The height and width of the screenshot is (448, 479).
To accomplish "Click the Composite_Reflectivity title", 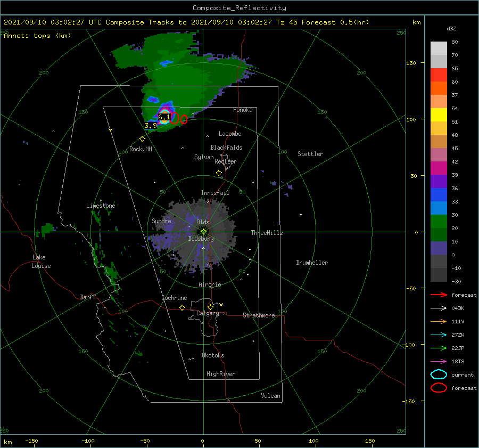I will tap(240, 8).
